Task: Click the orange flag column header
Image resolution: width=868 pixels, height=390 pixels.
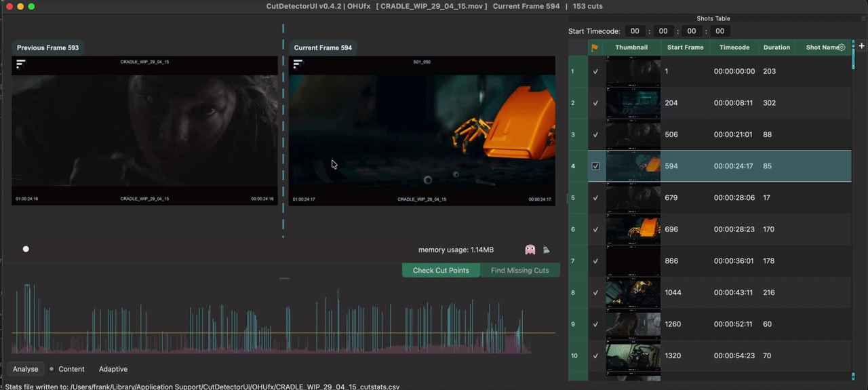Action: pos(595,47)
